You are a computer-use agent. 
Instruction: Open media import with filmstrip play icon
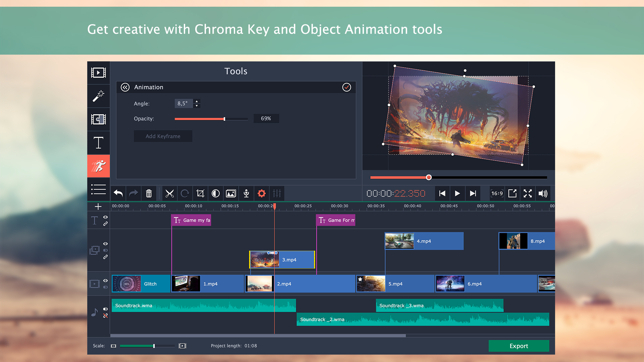tap(98, 73)
